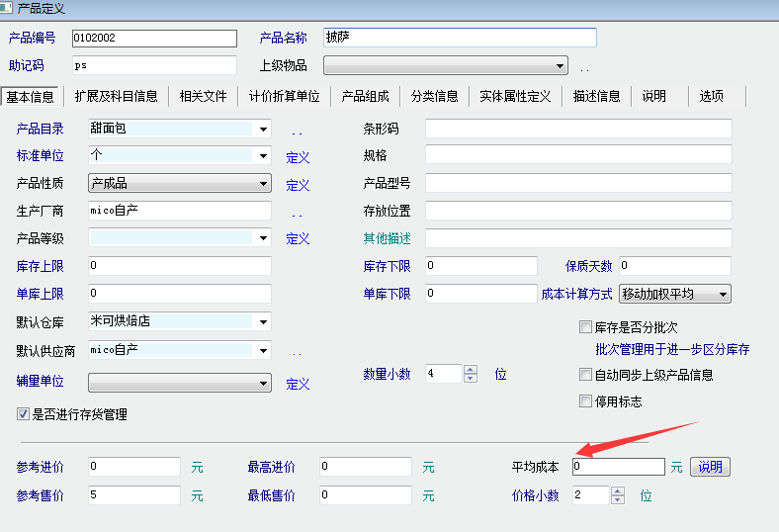
Task: Click 定义 link next to 标准单位
Action: (x=298, y=157)
